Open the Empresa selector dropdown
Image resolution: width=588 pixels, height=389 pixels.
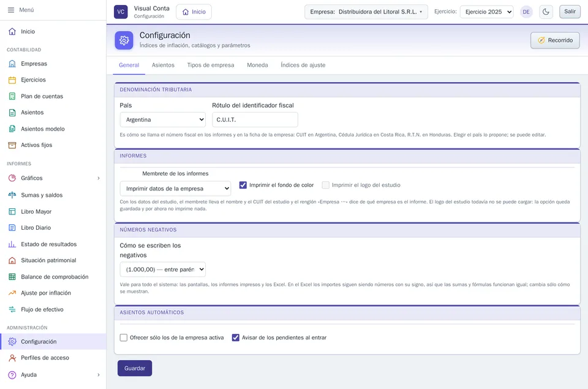pyautogui.click(x=366, y=12)
